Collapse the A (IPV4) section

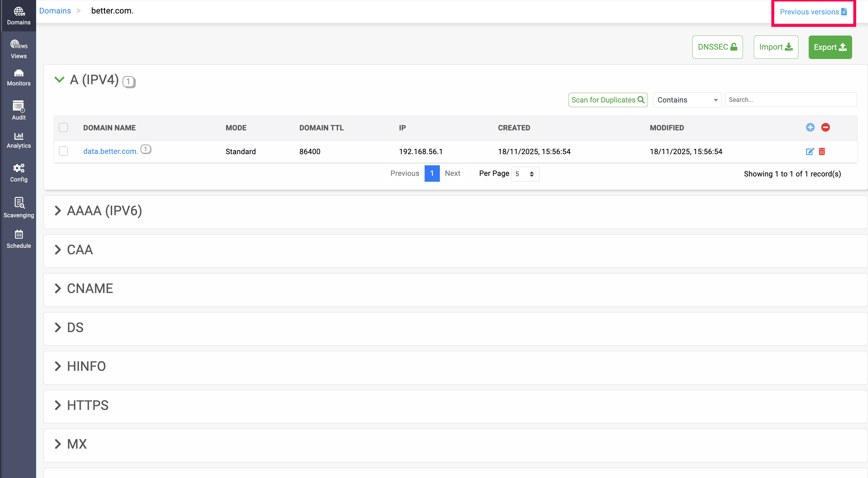[x=59, y=80]
